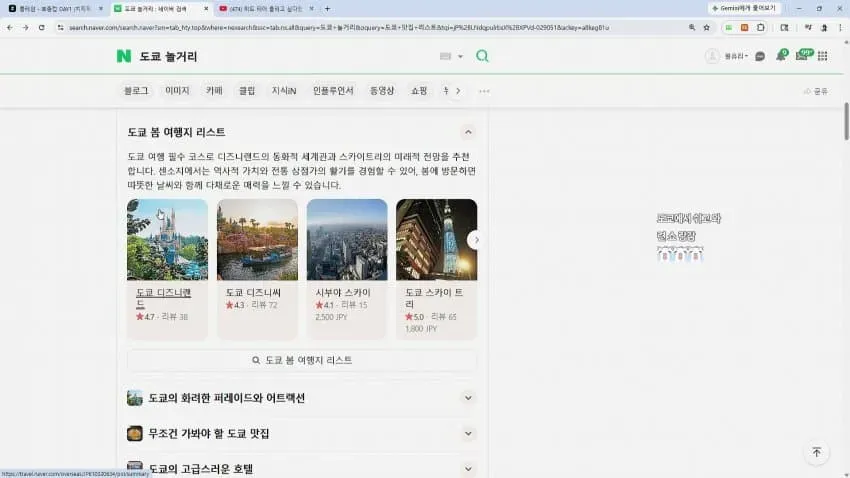This screenshot has width=850, height=478.
Task: Close the 도쿄 놀거리 browser tab
Action: click(x=206, y=9)
